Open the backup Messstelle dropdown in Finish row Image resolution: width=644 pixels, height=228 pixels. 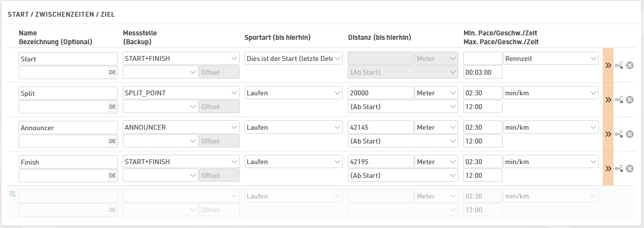(160, 175)
